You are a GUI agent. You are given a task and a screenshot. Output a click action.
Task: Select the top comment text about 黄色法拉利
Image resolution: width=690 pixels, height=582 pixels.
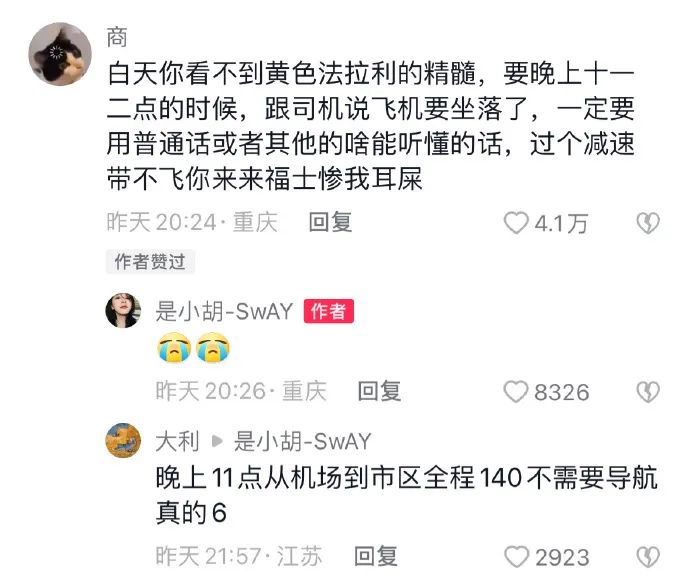(371, 126)
